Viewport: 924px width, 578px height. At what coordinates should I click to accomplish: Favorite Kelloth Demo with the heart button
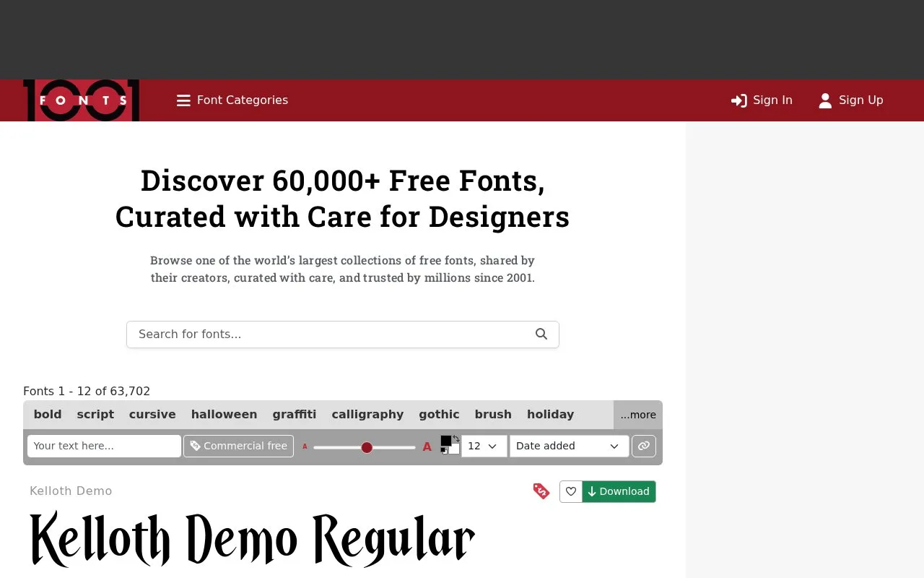pyautogui.click(x=571, y=491)
